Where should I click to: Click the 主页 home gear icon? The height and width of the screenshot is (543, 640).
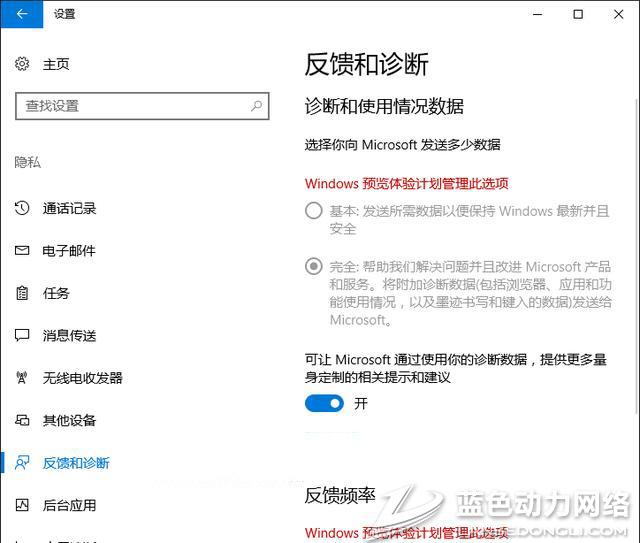(x=22, y=64)
